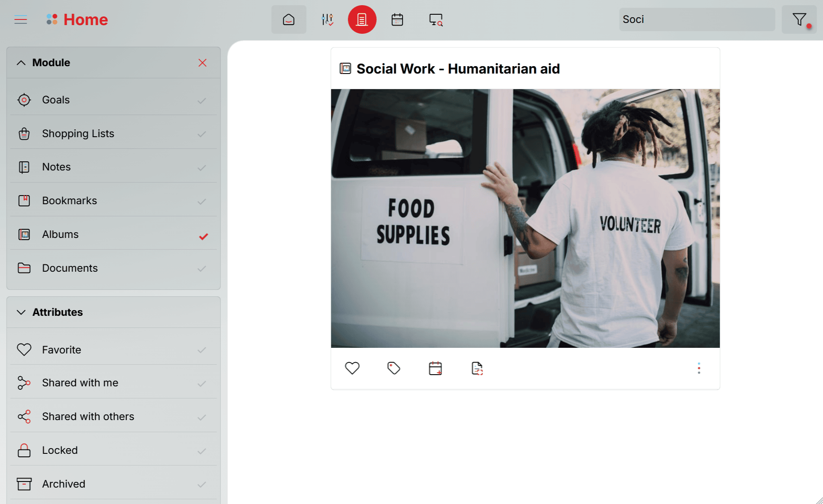823x504 pixels.
Task: Open the three-dot menu on the album card
Action: pyautogui.click(x=699, y=368)
